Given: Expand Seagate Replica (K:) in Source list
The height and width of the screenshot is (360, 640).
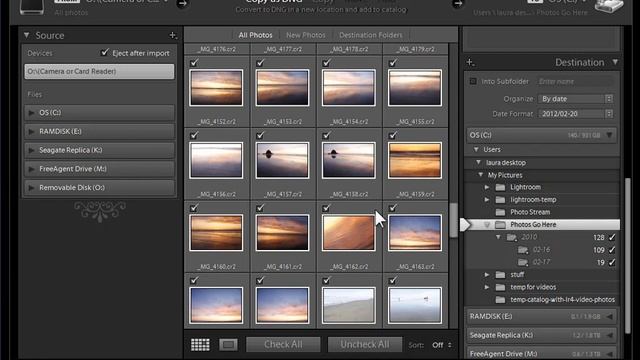Looking at the screenshot, I should click(31, 150).
